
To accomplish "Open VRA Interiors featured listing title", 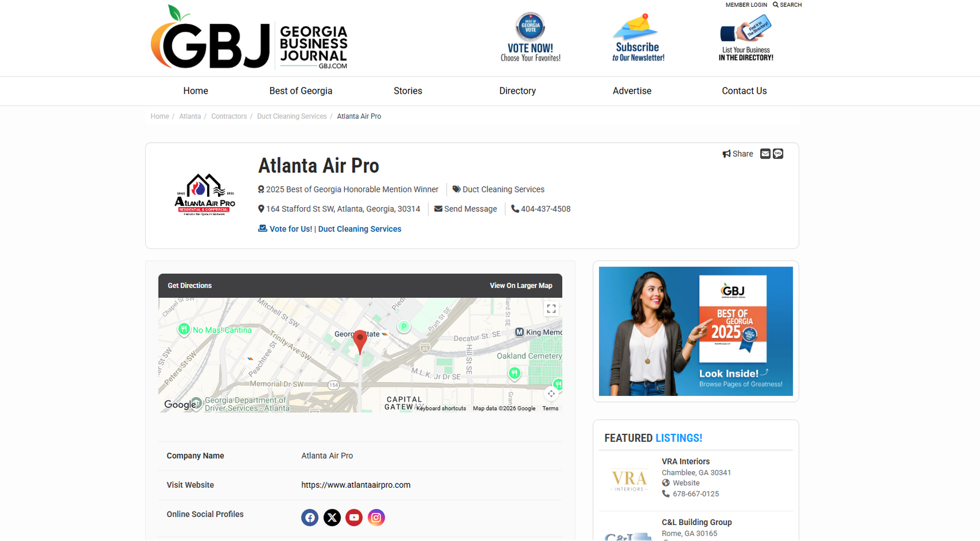I will (x=686, y=461).
